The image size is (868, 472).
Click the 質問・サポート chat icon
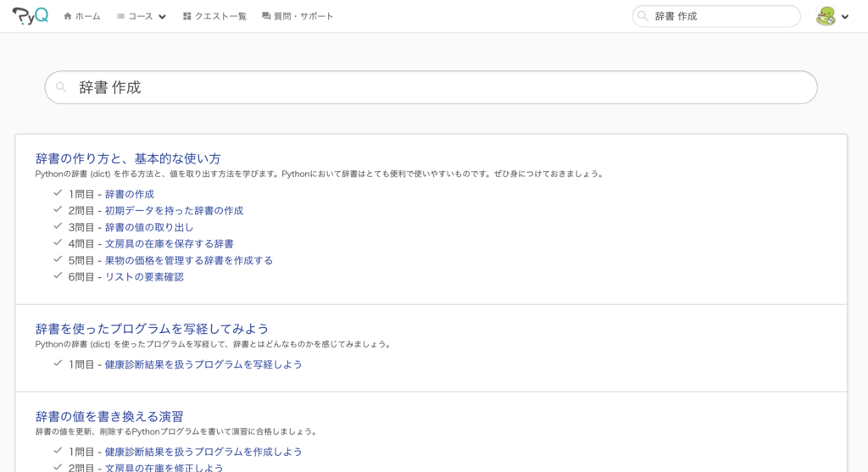[x=266, y=16]
